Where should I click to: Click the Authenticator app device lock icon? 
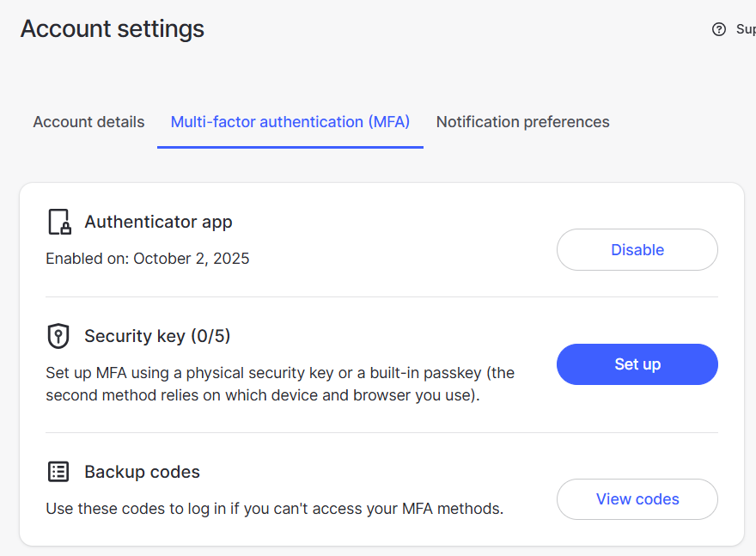(58, 222)
